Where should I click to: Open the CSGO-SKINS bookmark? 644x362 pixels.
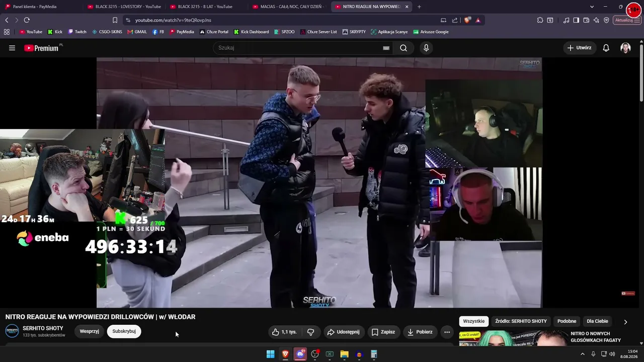(107, 32)
